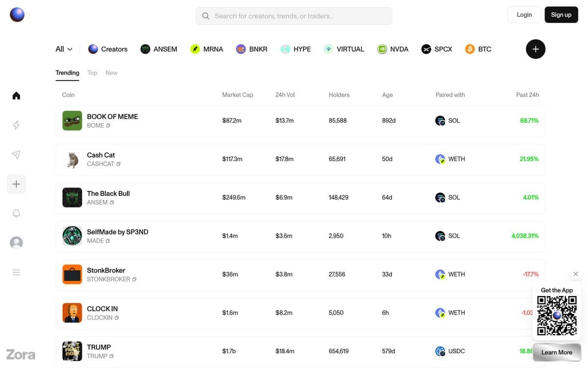
Task: Select the BTC filter chip
Action: pyautogui.click(x=478, y=49)
